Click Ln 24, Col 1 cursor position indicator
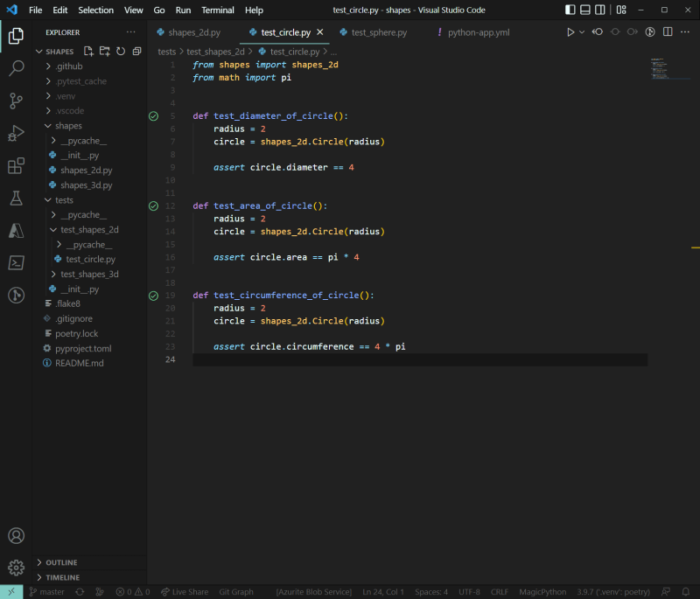Viewport: 700px width, 599px height. click(x=383, y=592)
